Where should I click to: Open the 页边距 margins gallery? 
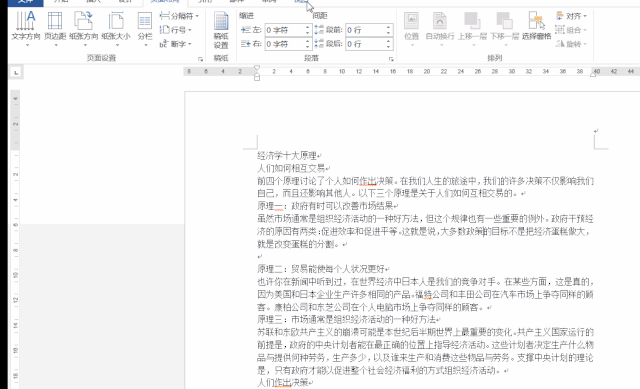[x=55, y=29]
